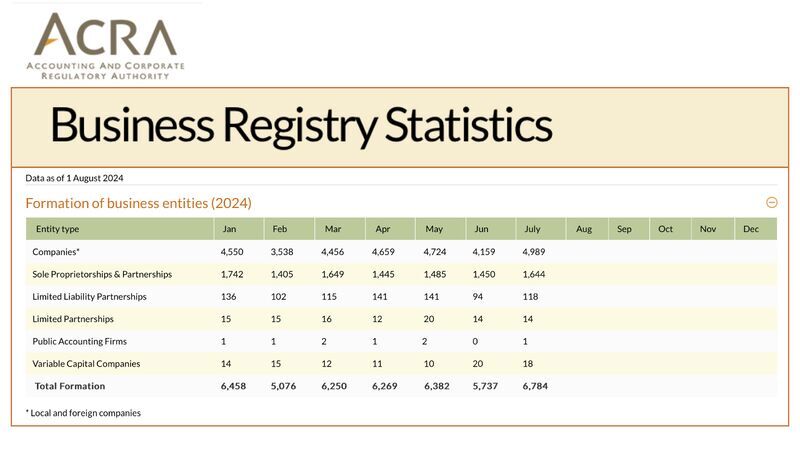The height and width of the screenshot is (450, 800).
Task: Select the July column header
Action: click(x=532, y=229)
